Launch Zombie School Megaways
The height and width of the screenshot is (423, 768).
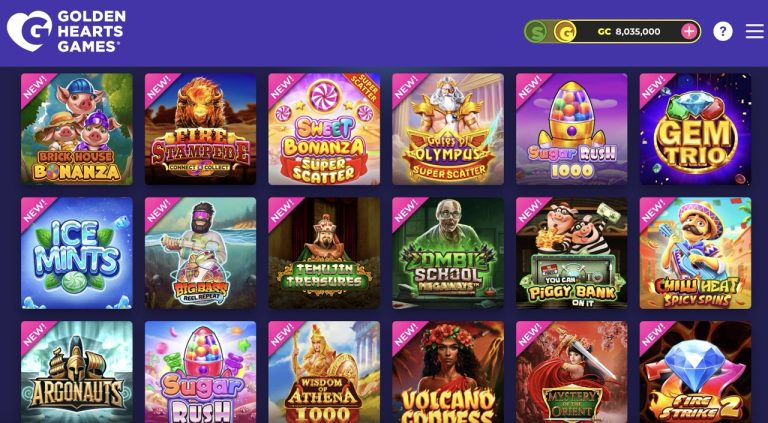(x=448, y=253)
